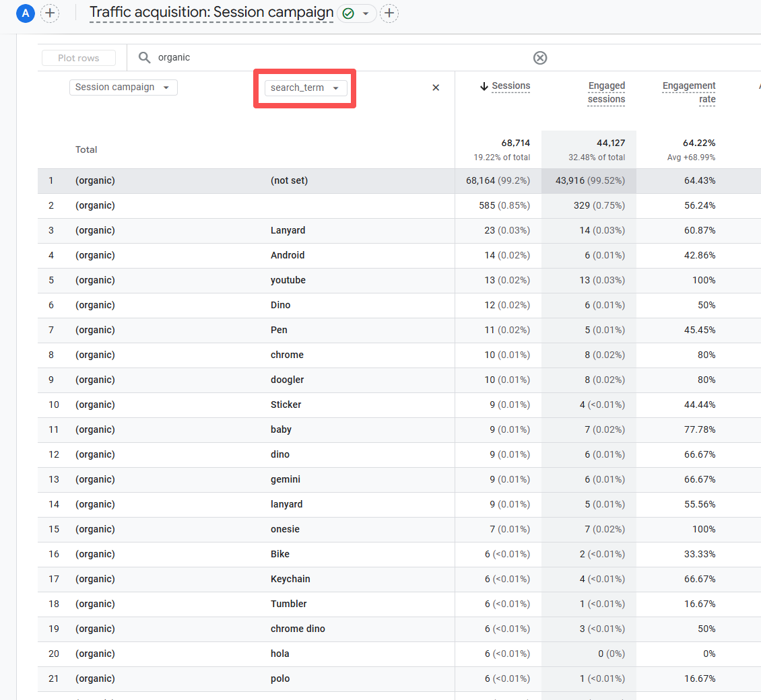Viewport: 761px width, 700px height.
Task: Click the Traffic acquisition: Session campaign title
Action: pyautogui.click(x=211, y=13)
